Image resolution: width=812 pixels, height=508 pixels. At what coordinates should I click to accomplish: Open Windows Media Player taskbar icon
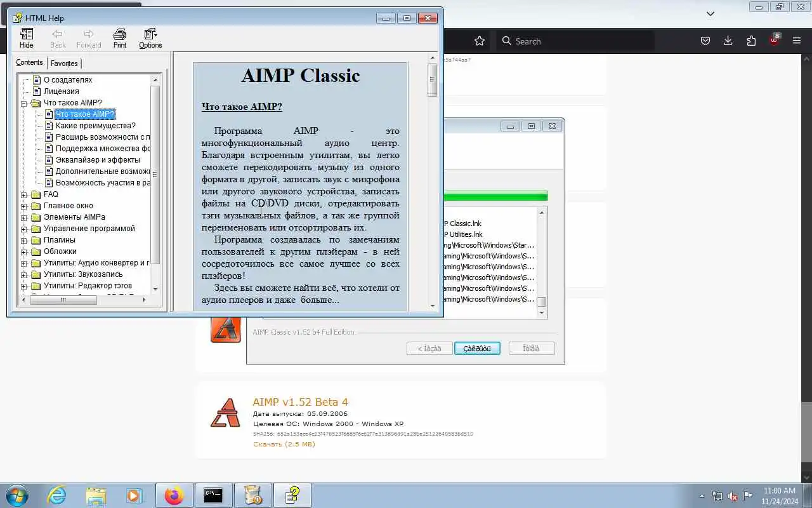[134, 495]
